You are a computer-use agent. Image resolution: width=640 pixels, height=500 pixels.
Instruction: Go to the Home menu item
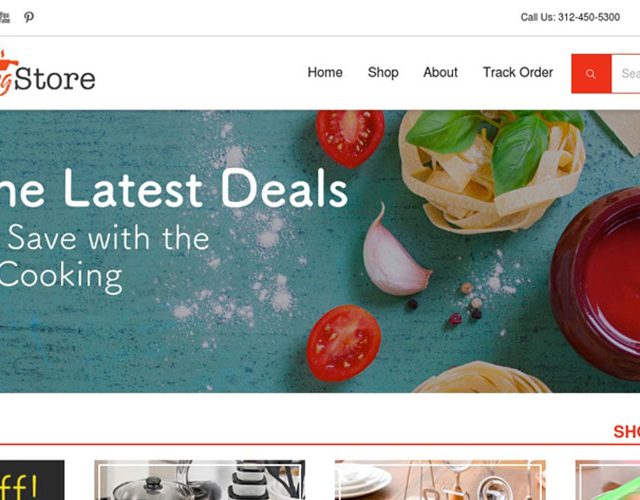coord(325,72)
